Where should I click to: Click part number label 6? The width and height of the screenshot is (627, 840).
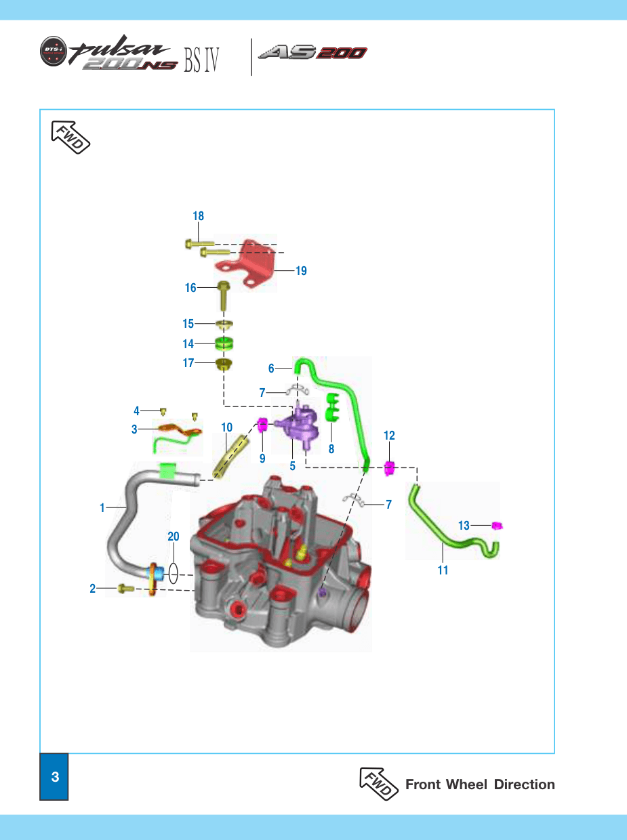[271, 369]
